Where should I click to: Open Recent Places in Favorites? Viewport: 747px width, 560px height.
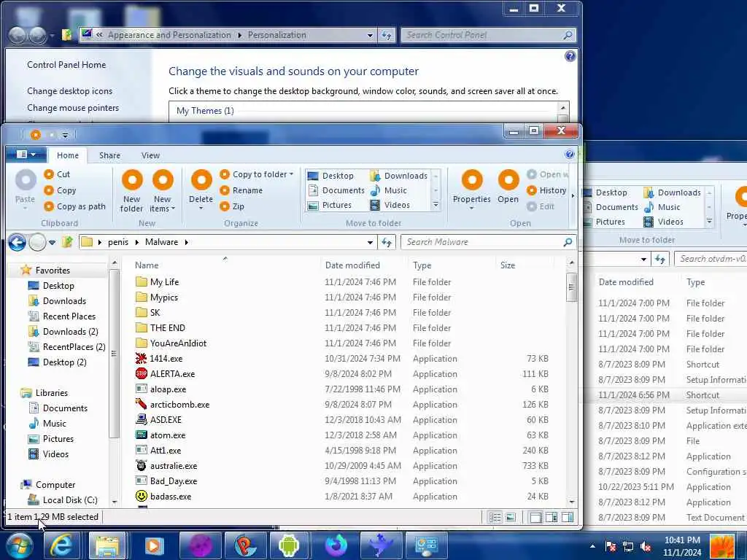[62, 316]
